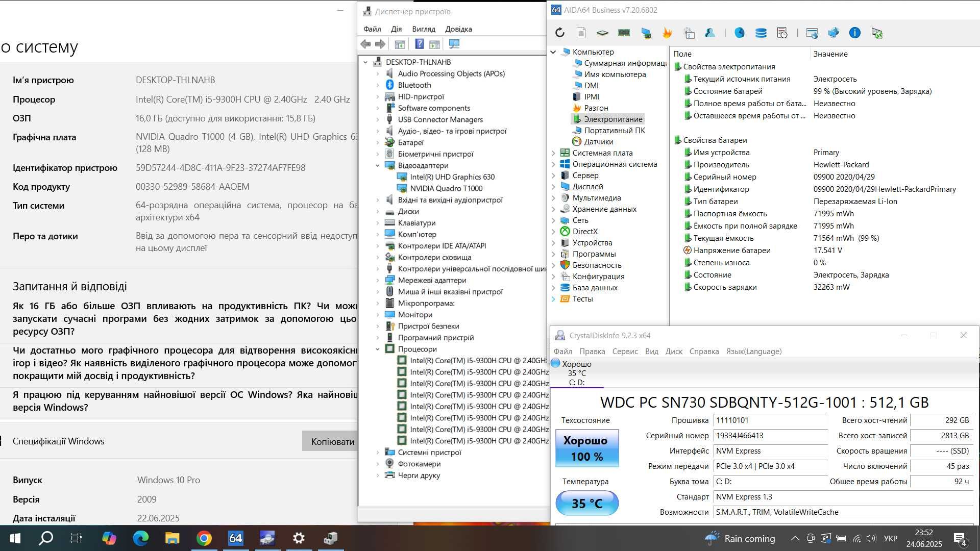
Task: Click the Хорошо 100 % health status button
Action: (587, 448)
